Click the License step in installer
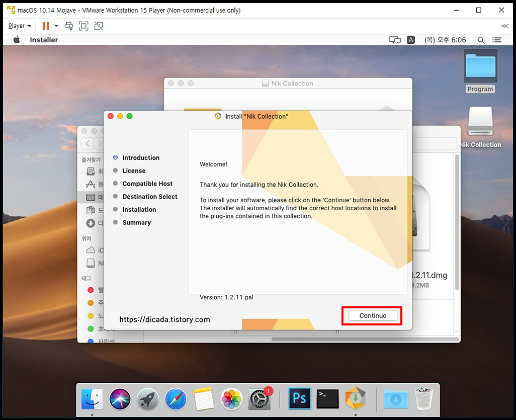Image resolution: width=516 pixels, height=420 pixels. [134, 171]
